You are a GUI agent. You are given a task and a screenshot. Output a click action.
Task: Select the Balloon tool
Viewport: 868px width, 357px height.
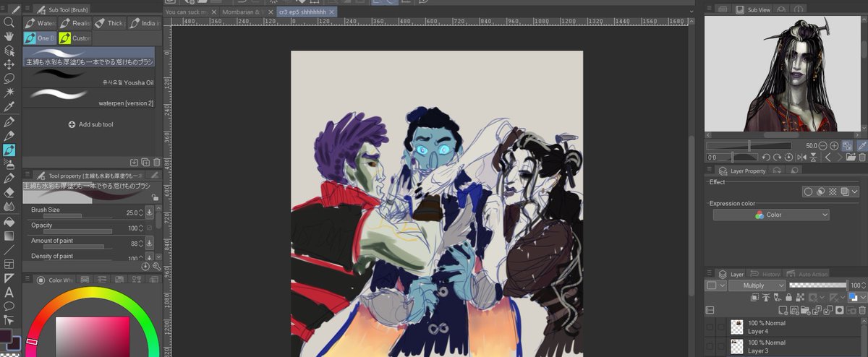(9, 306)
